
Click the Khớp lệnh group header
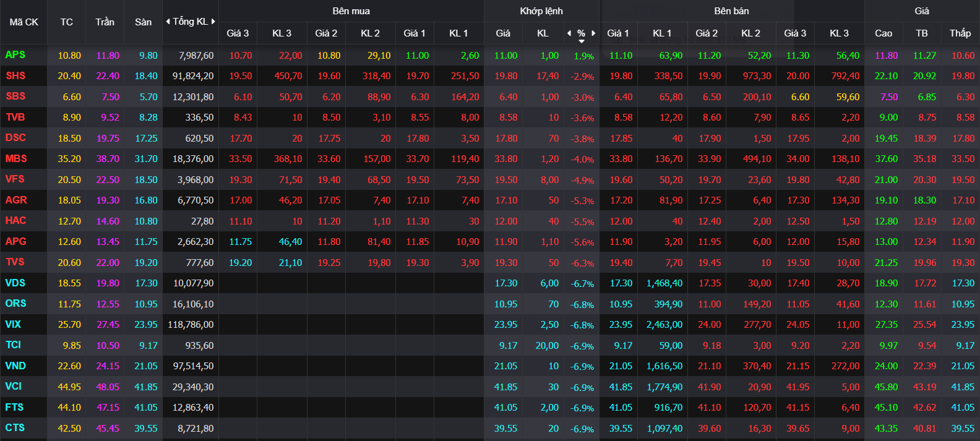(x=541, y=11)
